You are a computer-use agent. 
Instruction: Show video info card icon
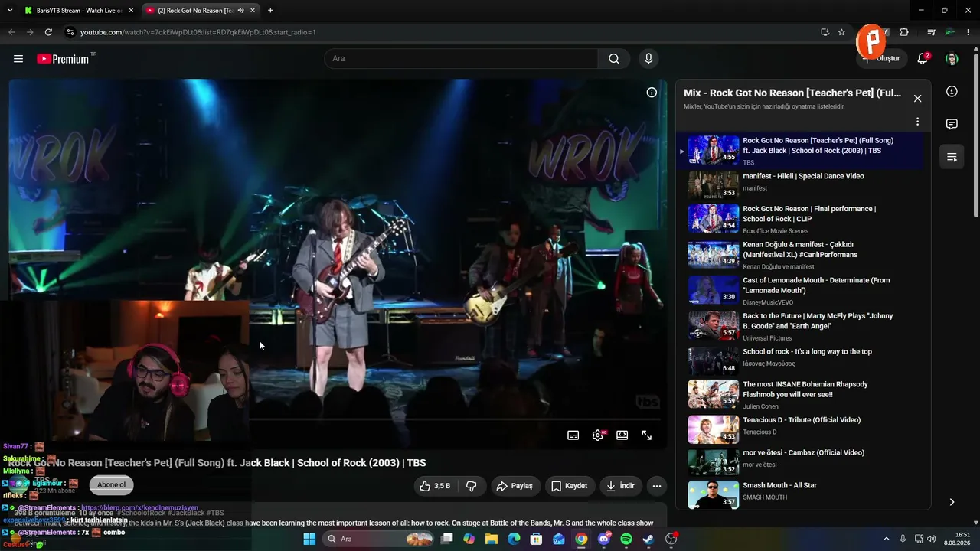click(652, 93)
